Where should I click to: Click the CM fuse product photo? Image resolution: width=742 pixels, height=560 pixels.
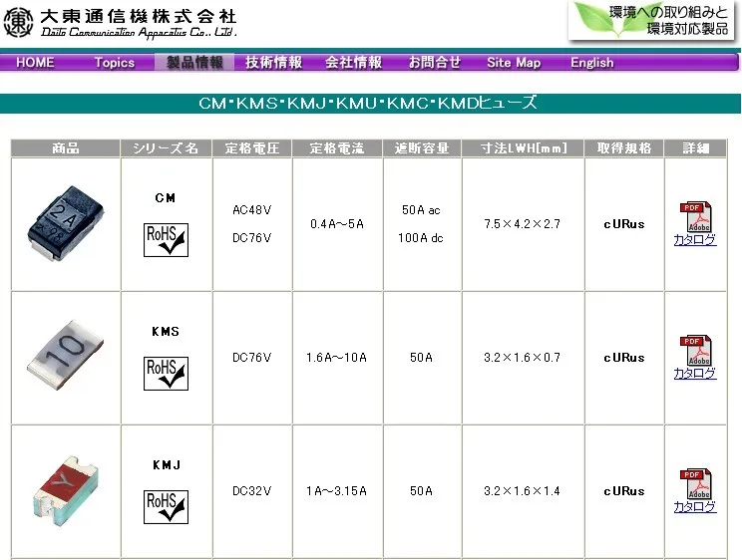[x=65, y=223]
